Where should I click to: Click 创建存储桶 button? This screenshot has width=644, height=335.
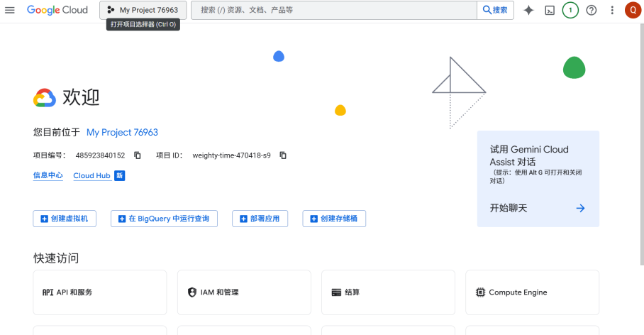click(x=334, y=219)
